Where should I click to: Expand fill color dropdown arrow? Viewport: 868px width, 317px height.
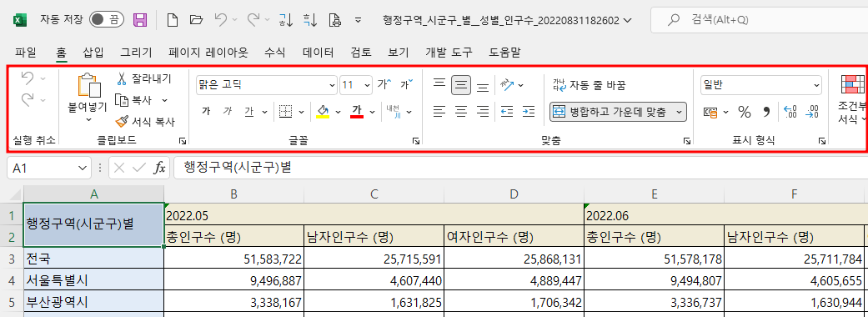339,112
